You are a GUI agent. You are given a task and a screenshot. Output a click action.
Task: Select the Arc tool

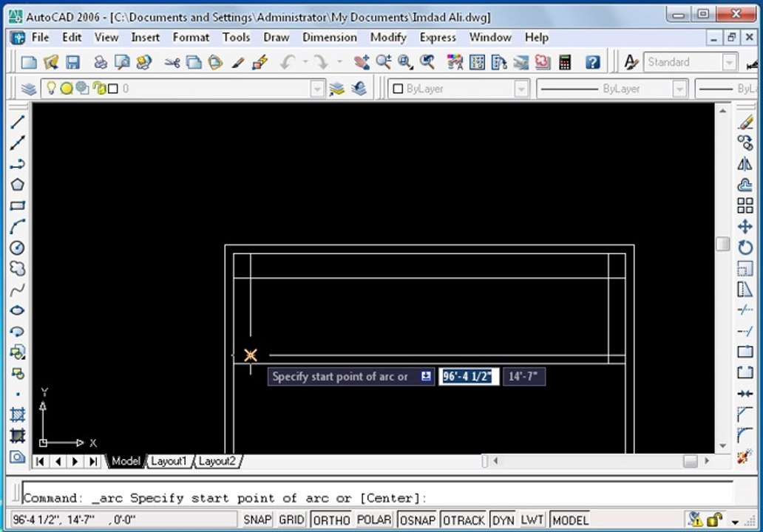pyautogui.click(x=18, y=227)
